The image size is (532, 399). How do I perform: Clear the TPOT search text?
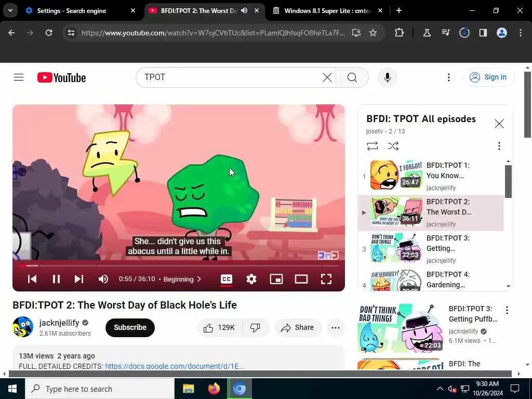[x=327, y=77]
